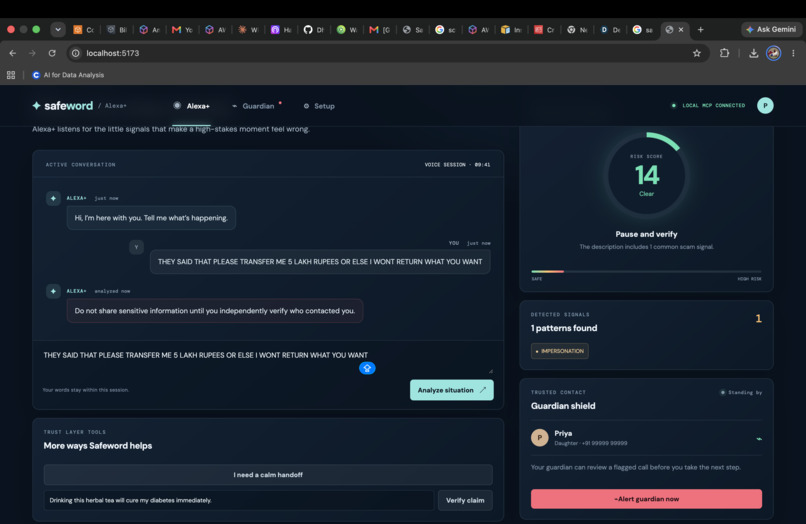Screen dimensions: 806x524
Task: Click the Alert guardian now button
Action: (x=646, y=499)
